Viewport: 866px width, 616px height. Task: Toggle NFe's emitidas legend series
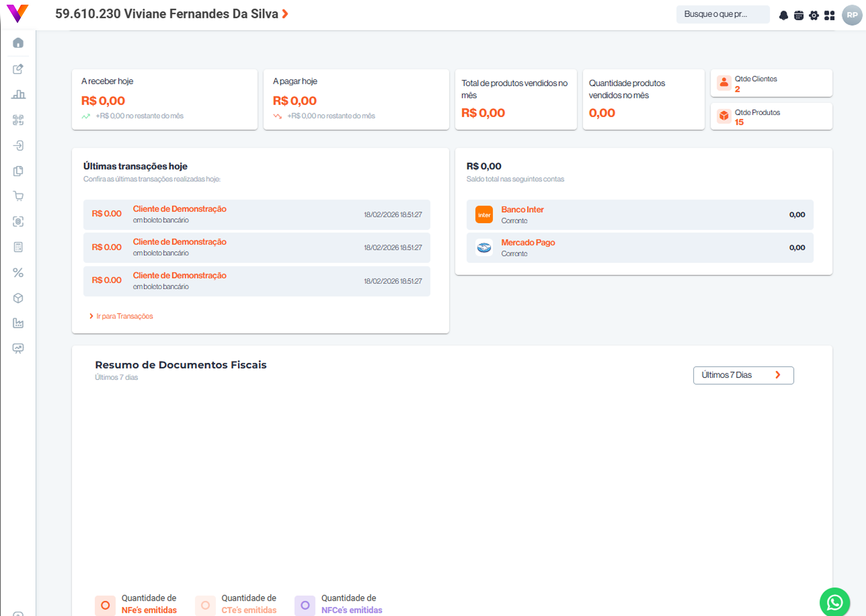point(136,604)
